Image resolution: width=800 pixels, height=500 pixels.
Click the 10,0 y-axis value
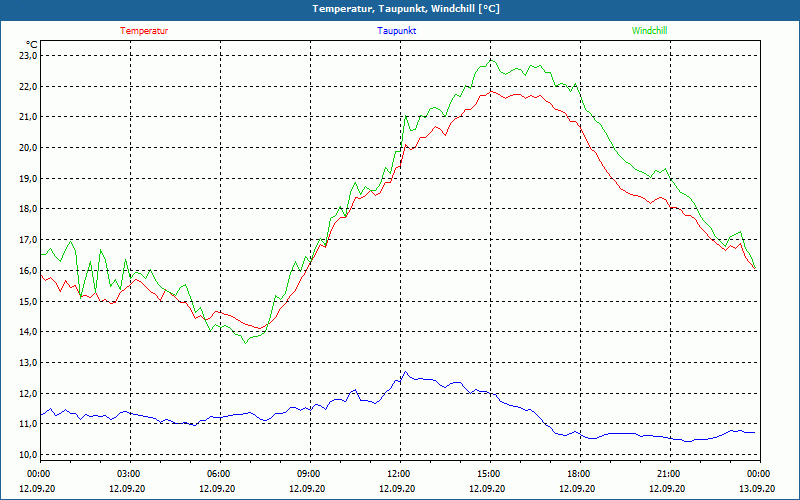click(x=28, y=455)
